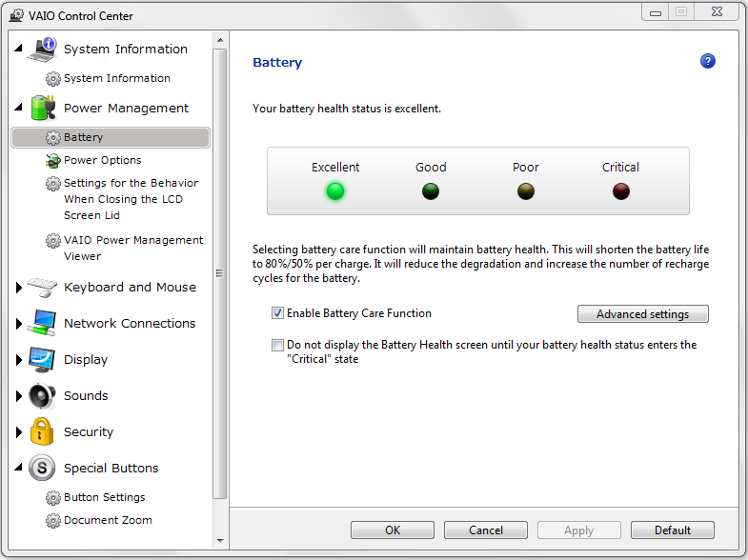Click the VAIO Control Center title bar icon
Viewport: 748px width, 560px height.
(x=17, y=15)
